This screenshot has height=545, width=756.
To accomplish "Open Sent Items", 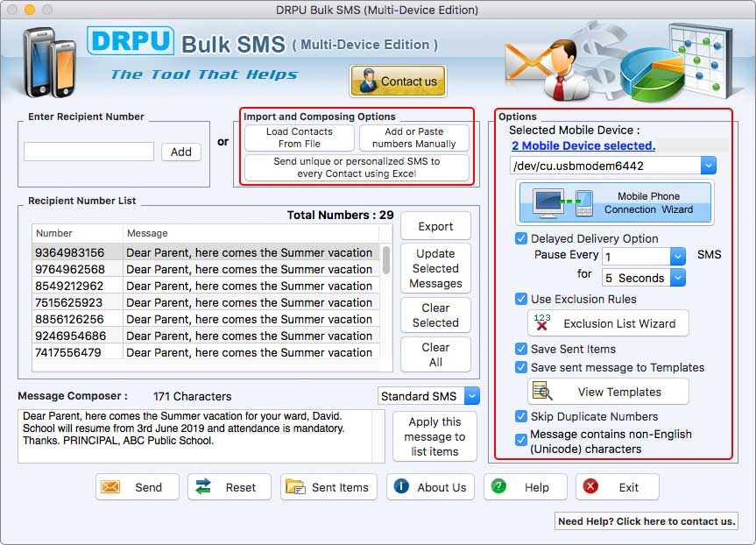I will (x=327, y=486).
